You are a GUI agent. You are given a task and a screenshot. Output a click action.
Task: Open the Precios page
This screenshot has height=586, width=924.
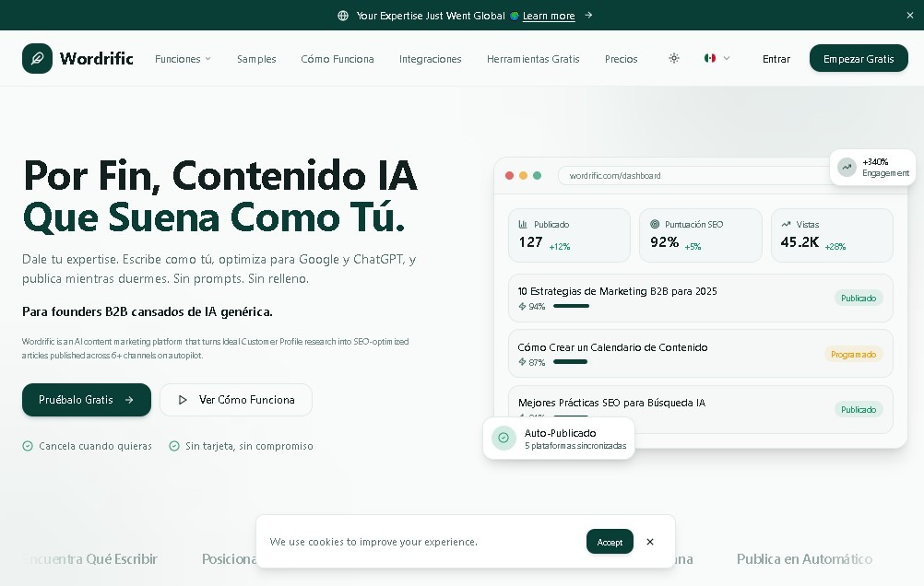coord(622,59)
